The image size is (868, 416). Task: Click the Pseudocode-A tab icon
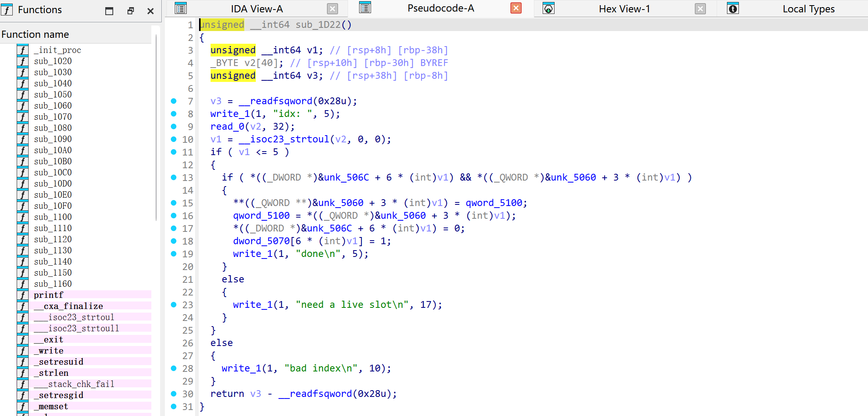point(365,8)
